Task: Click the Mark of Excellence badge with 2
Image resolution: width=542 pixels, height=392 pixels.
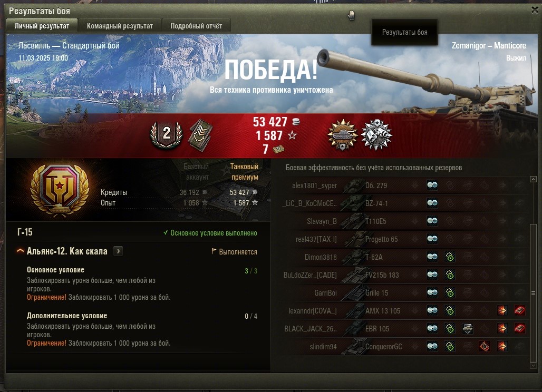Action: tap(166, 135)
